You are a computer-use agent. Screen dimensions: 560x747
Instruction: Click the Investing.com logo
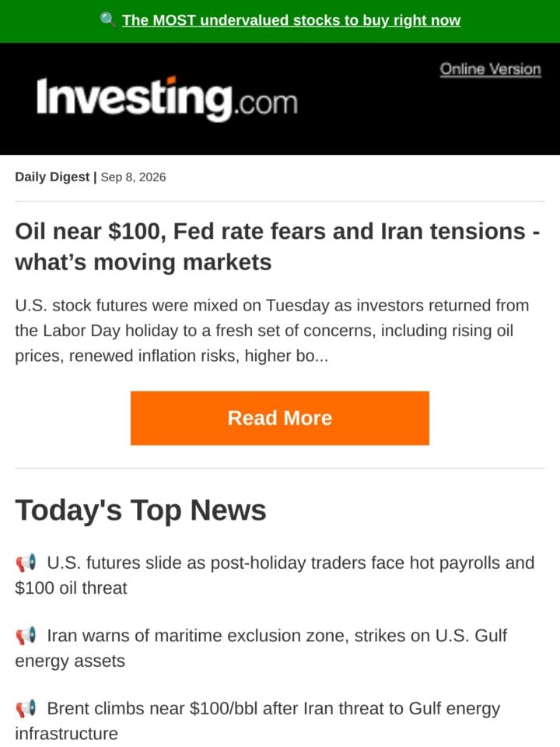pos(166,98)
